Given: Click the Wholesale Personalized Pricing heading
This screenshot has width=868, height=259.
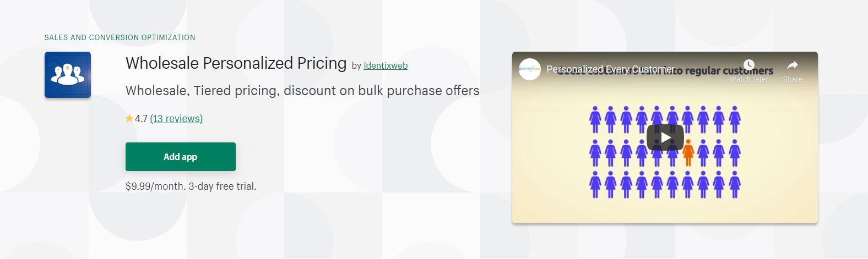Looking at the screenshot, I should [x=236, y=63].
